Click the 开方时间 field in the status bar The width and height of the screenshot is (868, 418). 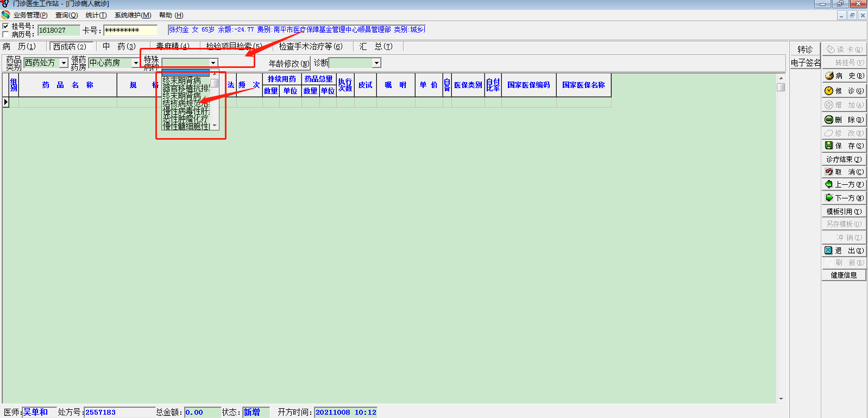[346, 413]
